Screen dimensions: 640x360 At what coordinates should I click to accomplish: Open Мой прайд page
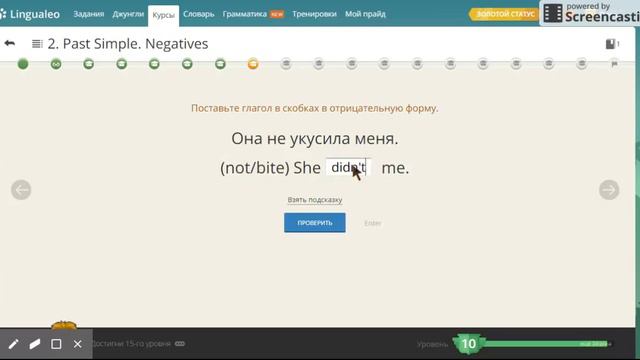[x=365, y=14]
